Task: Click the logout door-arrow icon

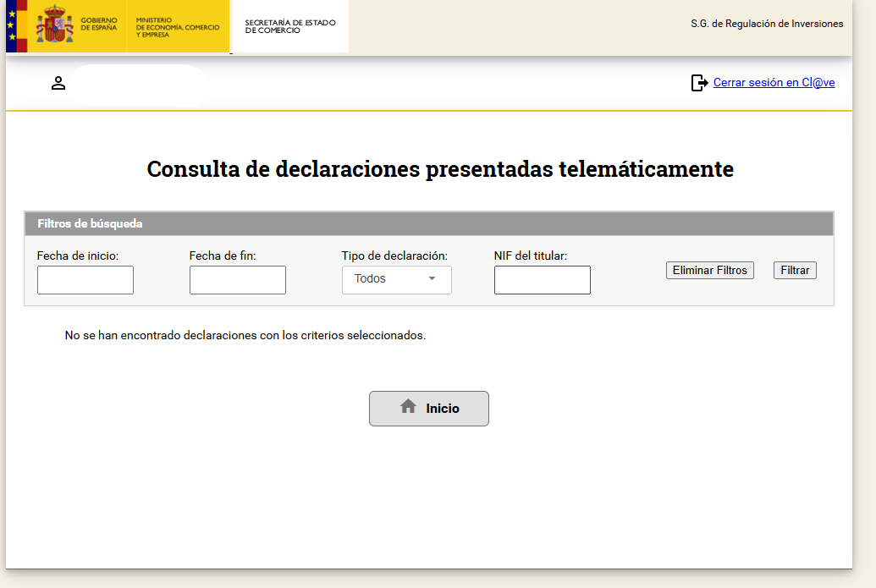Action: 699,83
